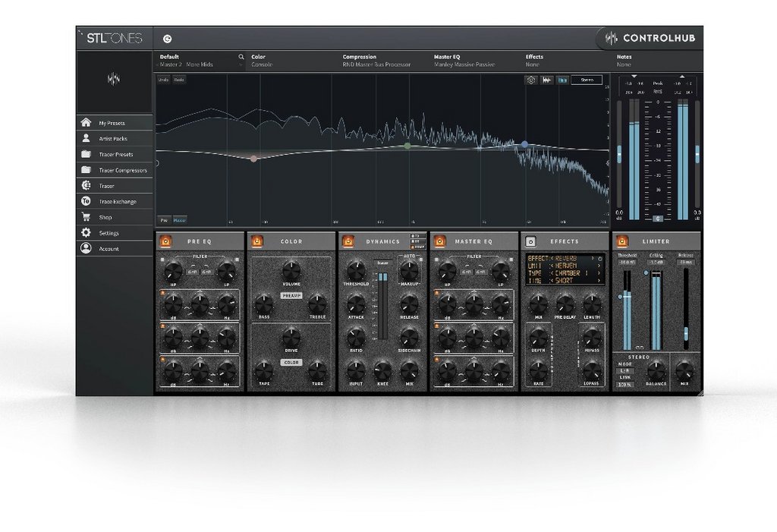Click the Tracer gear-logo icon
The image size is (777, 532).
click(86, 185)
